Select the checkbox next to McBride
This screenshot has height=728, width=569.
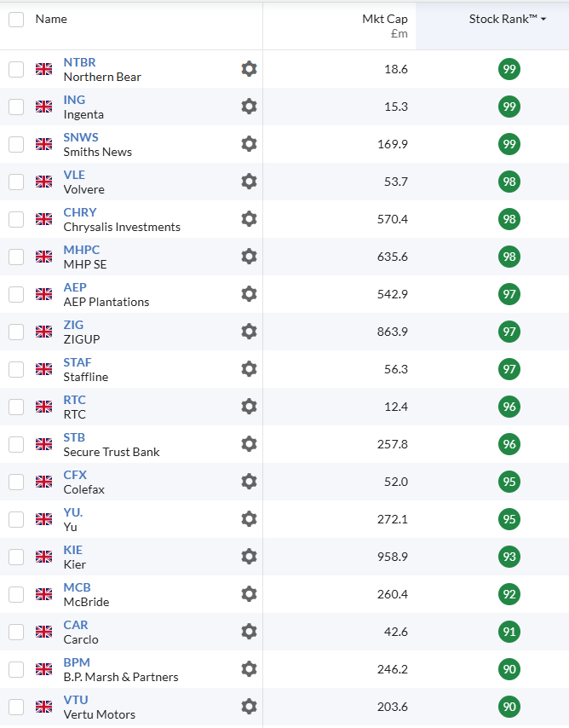click(16, 594)
